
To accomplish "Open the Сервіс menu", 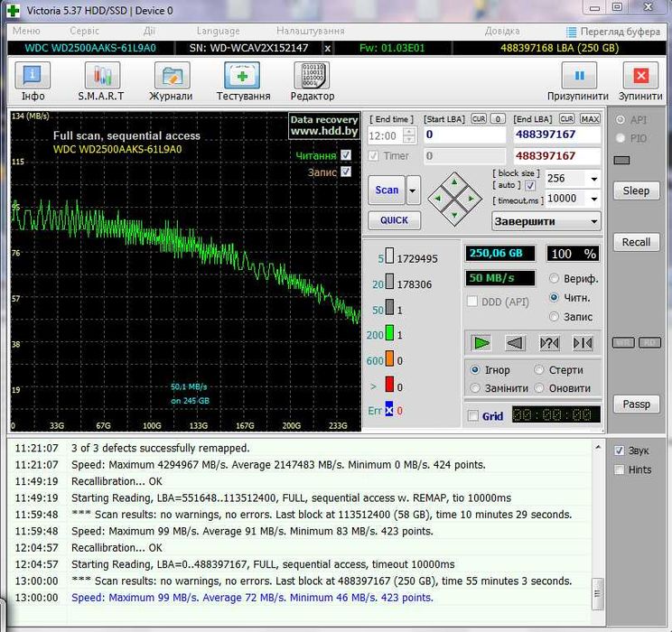I will pos(84,31).
